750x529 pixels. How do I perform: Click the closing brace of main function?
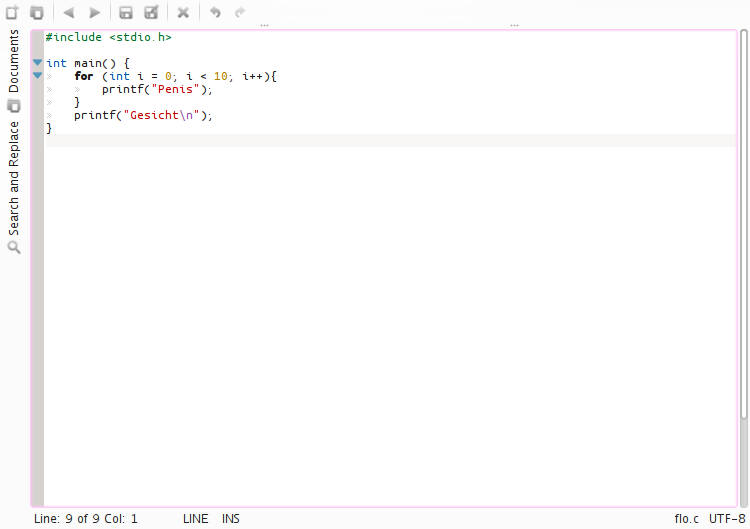click(49, 128)
